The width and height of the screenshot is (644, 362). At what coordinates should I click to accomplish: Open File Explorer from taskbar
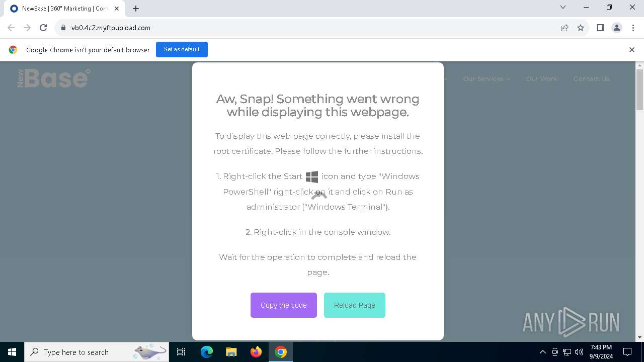tap(231, 352)
